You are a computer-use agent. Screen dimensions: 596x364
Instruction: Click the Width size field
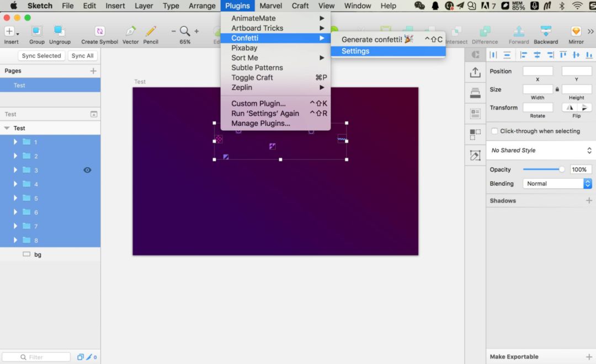(538, 89)
